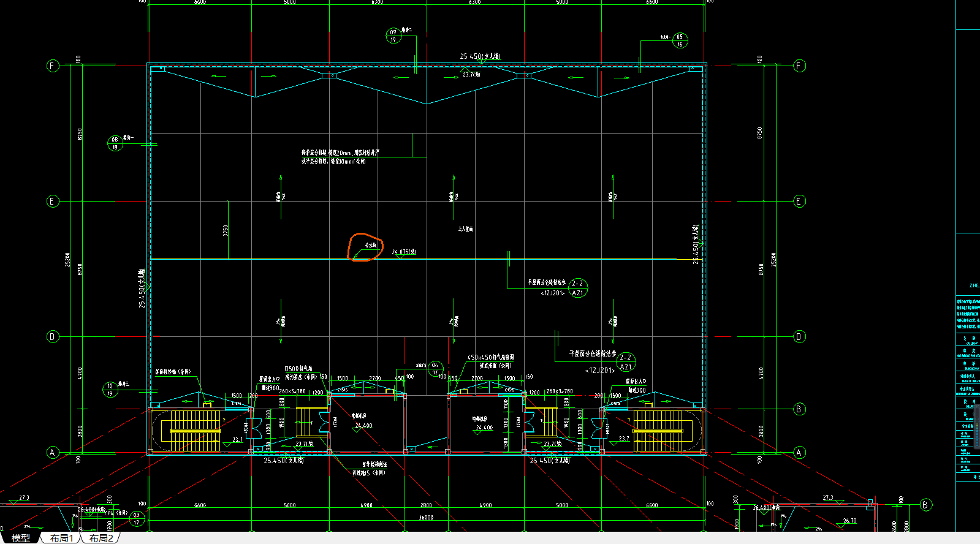Screen dimensions: 980x544
Task: Select the 24.075(结) elevation text
Action: click(404, 252)
